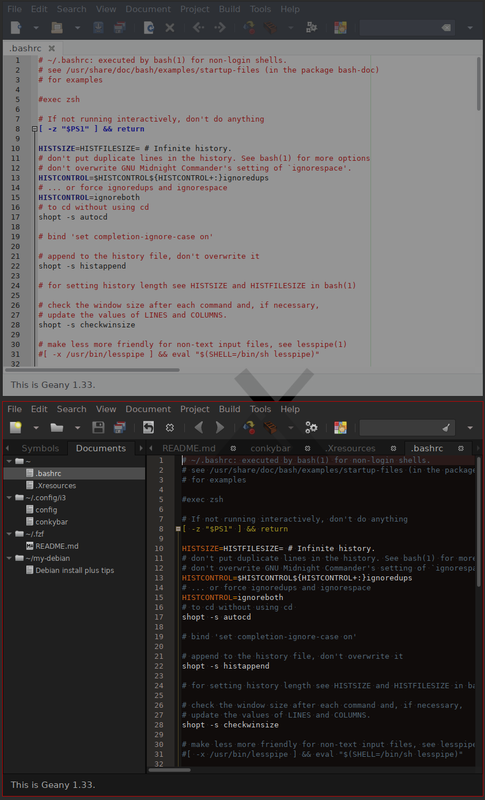Clear search entry in light Geany toolbar
The width and height of the screenshot is (485, 800).
446,28
